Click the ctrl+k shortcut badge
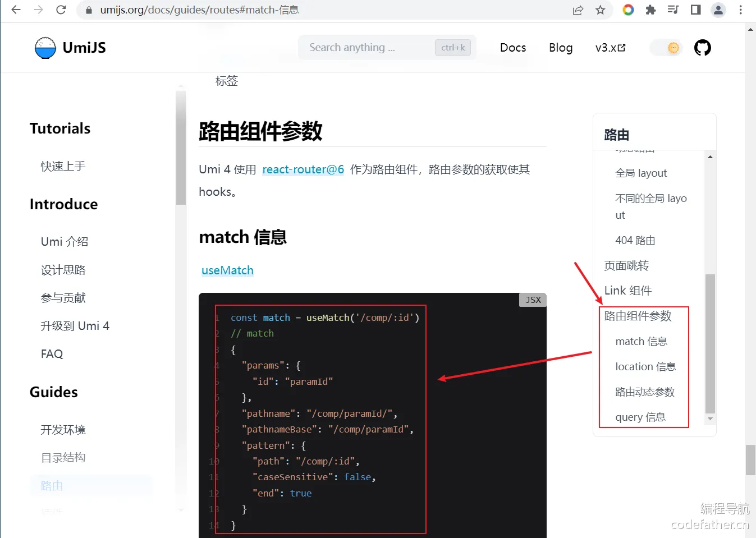Image resolution: width=756 pixels, height=538 pixels. 453,48
